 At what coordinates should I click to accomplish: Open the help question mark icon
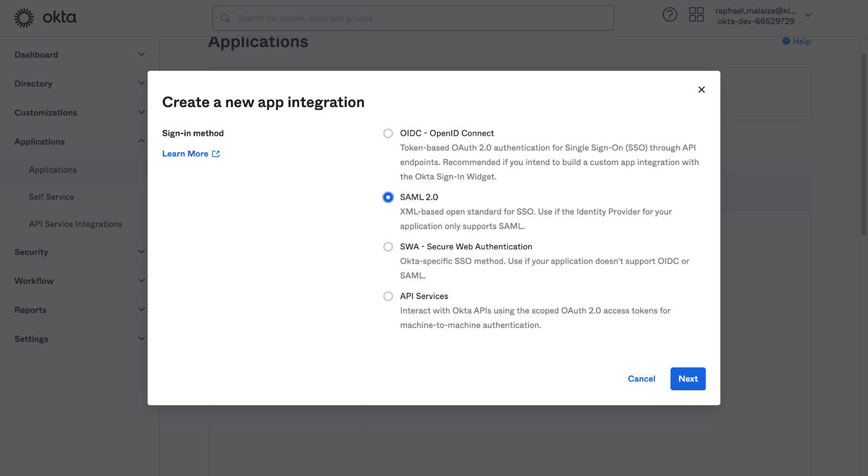coord(670,15)
